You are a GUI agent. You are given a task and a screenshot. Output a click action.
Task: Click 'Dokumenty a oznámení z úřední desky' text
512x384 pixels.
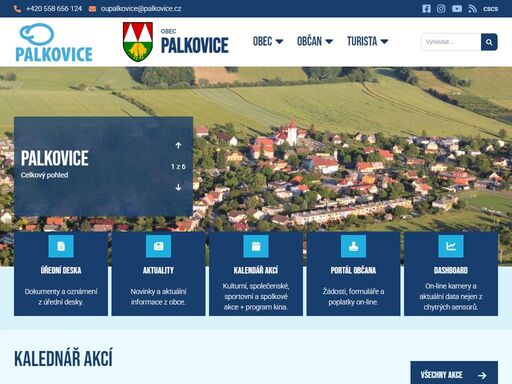[x=61, y=297]
